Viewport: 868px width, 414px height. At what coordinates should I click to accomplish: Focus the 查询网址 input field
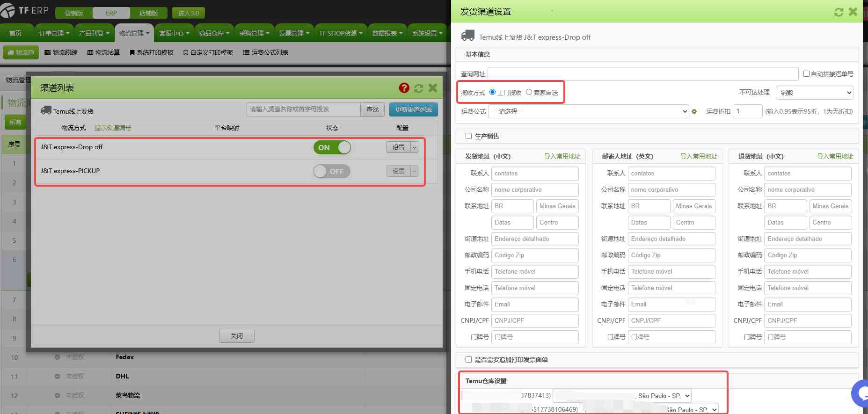tap(643, 74)
